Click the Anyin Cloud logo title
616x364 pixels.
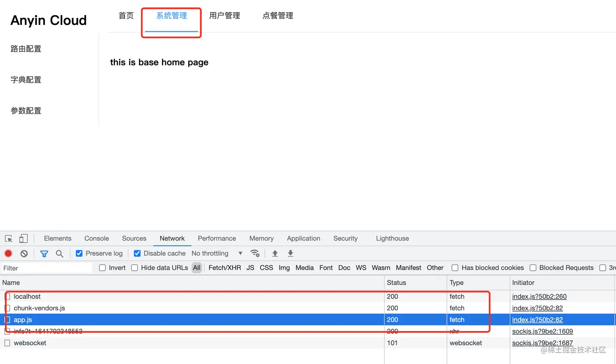click(x=48, y=20)
